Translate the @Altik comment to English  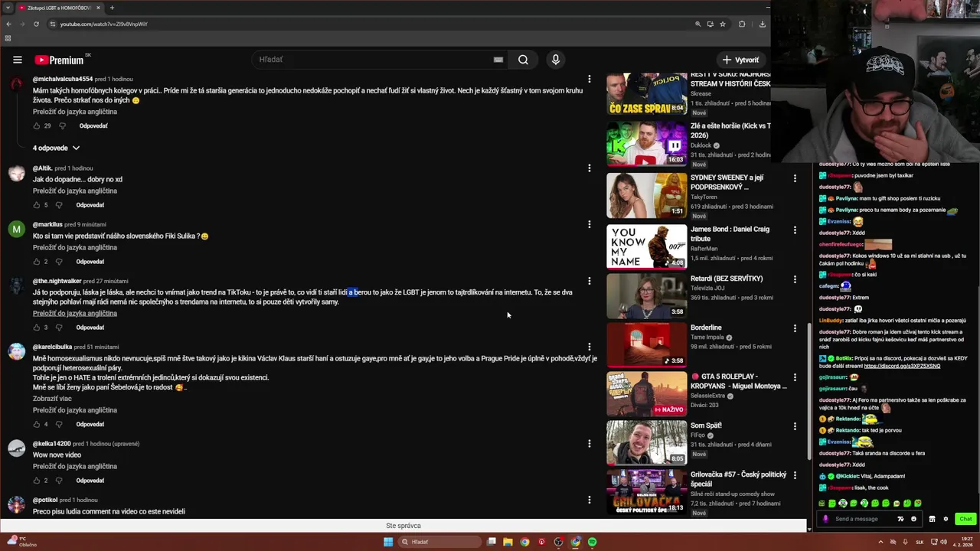coord(75,191)
